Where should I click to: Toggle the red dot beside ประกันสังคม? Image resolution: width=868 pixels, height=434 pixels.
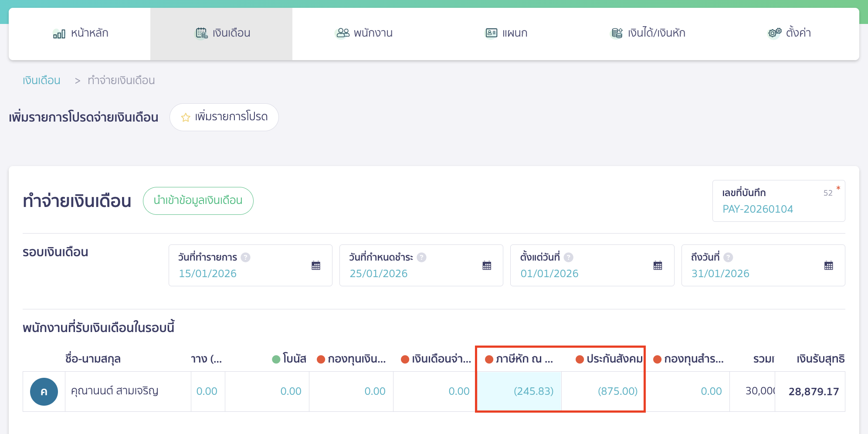point(580,359)
